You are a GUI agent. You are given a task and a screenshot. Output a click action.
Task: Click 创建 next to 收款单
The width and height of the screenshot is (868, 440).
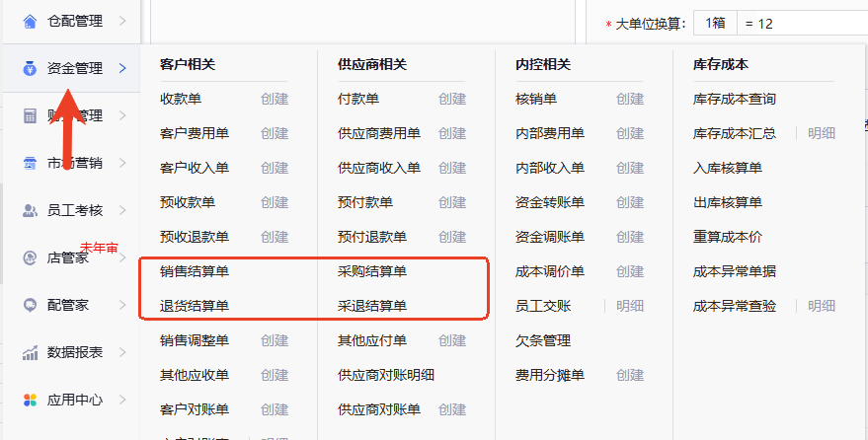pos(275,99)
